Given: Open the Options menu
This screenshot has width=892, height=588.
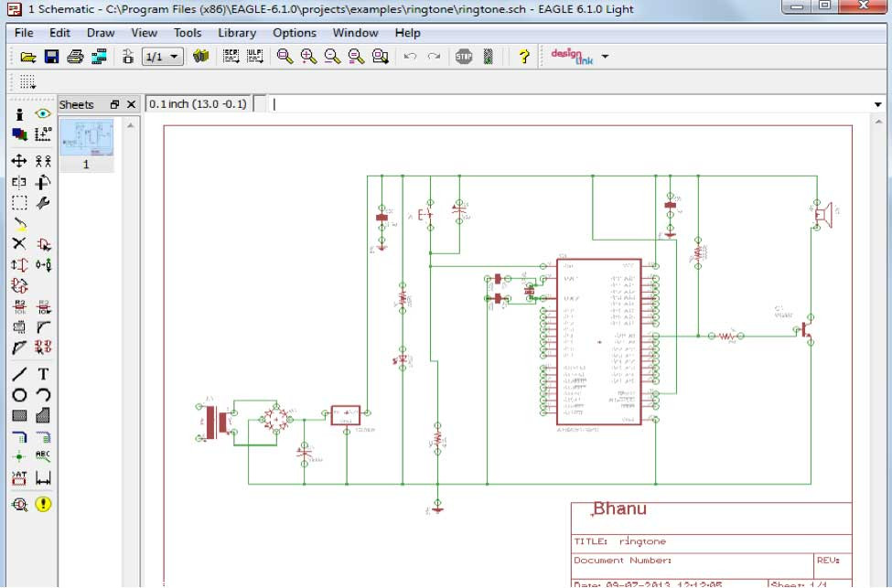Looking at the screenshot, I should coord(295,33).
